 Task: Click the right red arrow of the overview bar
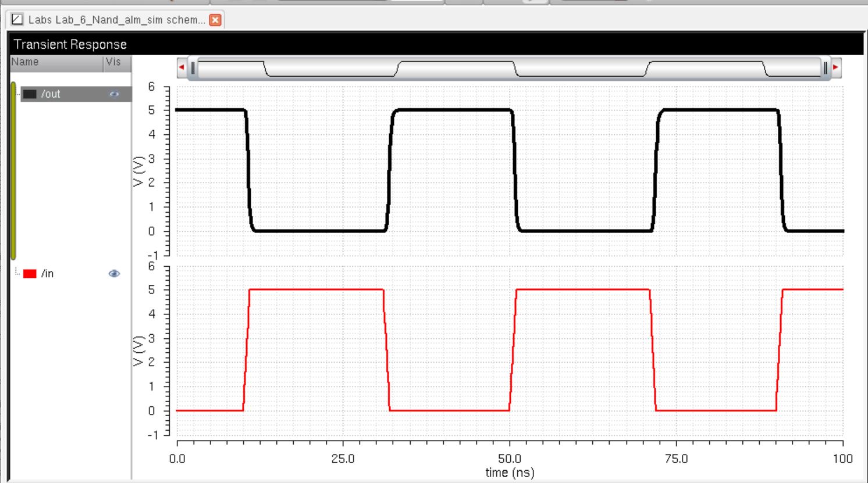(x=836, y=67)
